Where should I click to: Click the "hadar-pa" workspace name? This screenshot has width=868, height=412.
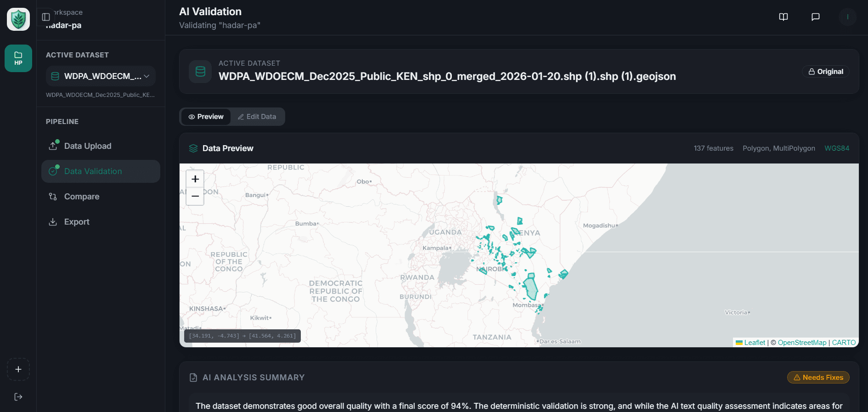(x=64, y=25)
